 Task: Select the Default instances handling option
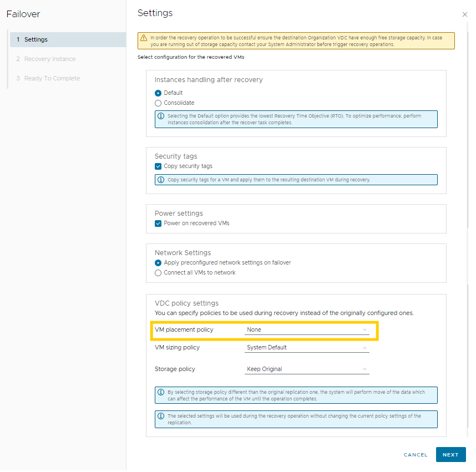tap(158, 93)
